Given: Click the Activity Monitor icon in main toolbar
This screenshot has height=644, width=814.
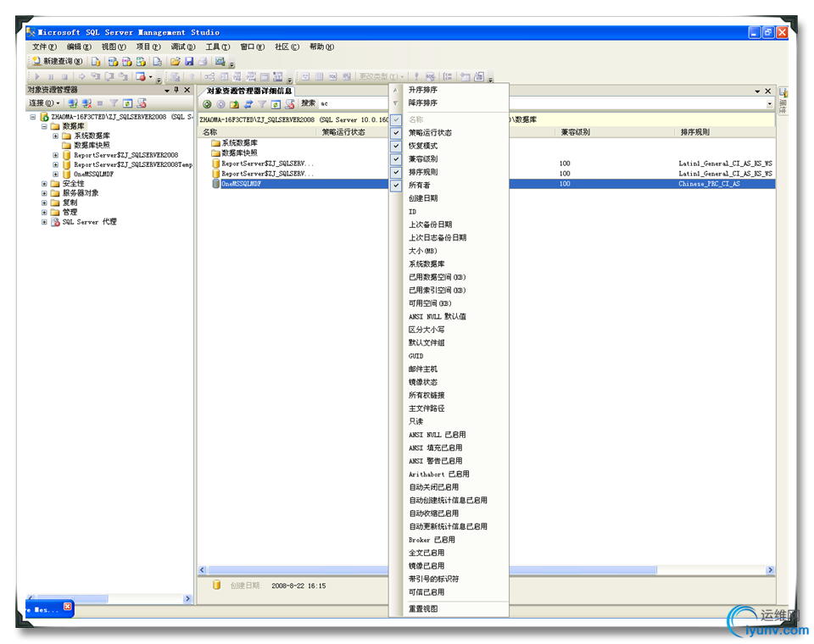Looking at the screenshot, I should [220, 61].
